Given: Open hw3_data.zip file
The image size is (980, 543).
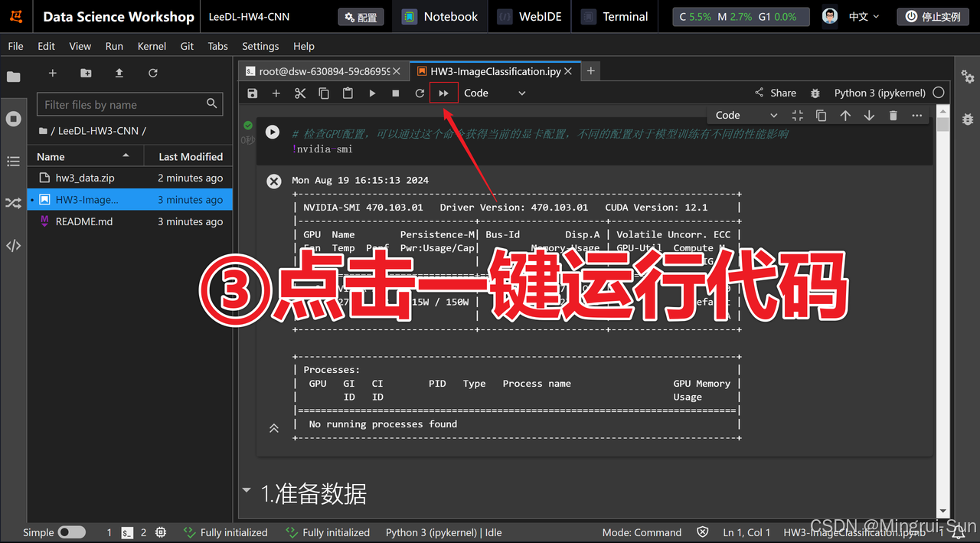Looking at the screenshot, I should pos(130,178).
